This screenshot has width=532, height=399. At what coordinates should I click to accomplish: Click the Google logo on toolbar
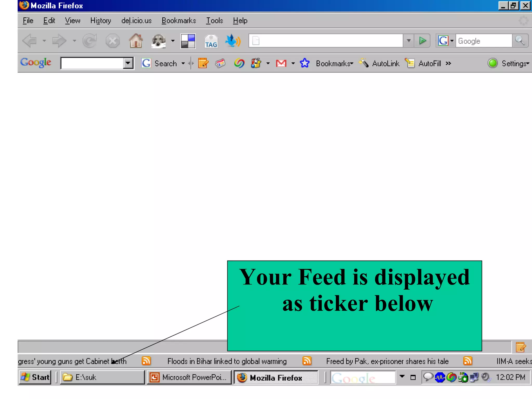(36, 62)
